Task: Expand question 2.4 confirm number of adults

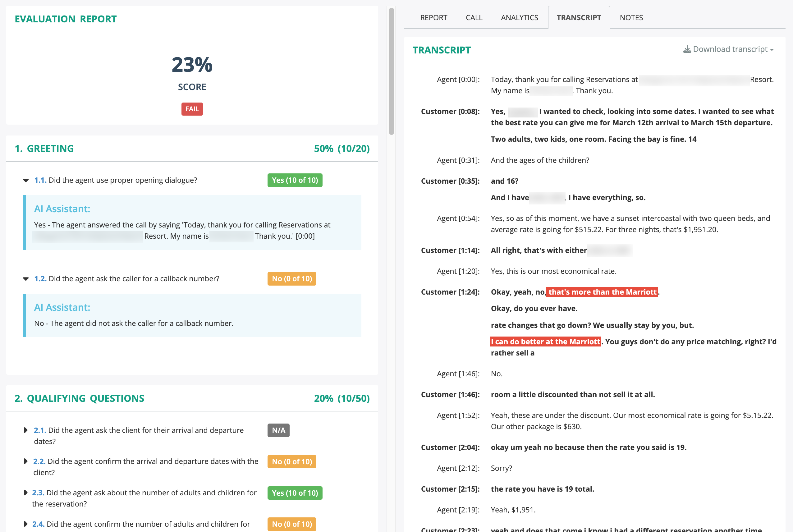Action: click(26, 524)
